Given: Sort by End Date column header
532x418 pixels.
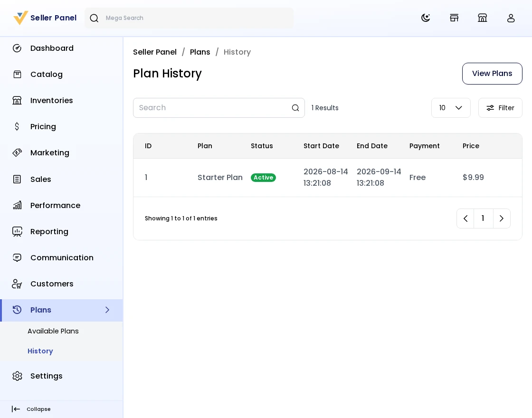Looking at the screenshot, I should 372,146.
